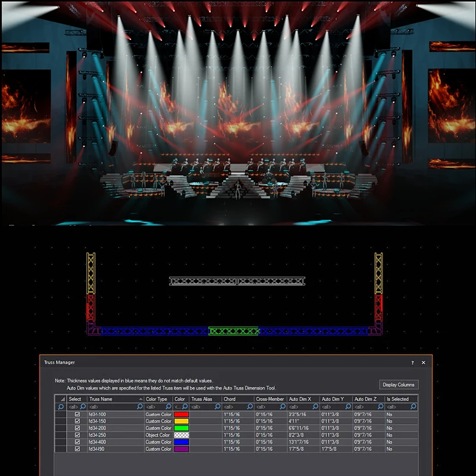Sort by the Truss Name column header
Viewport: 476px width, 476px height.
(x=115, y=399)
